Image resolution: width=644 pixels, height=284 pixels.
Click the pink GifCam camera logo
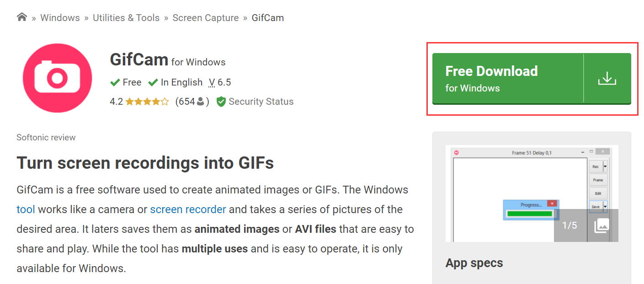point(57,78)
